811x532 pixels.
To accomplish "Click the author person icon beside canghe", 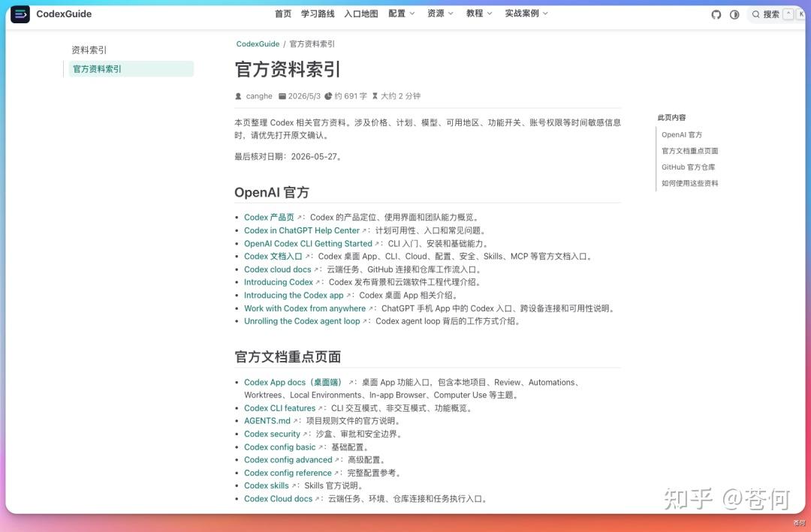I will (x=239, y=96).
